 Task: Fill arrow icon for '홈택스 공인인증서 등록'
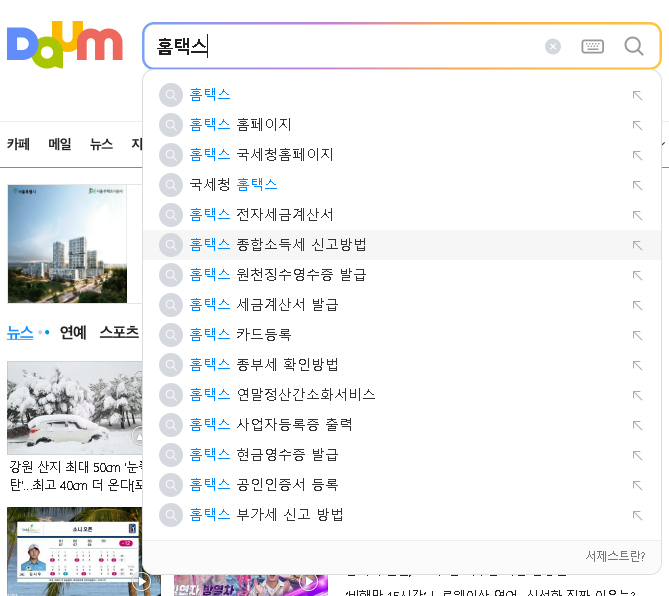coord(637,486)
